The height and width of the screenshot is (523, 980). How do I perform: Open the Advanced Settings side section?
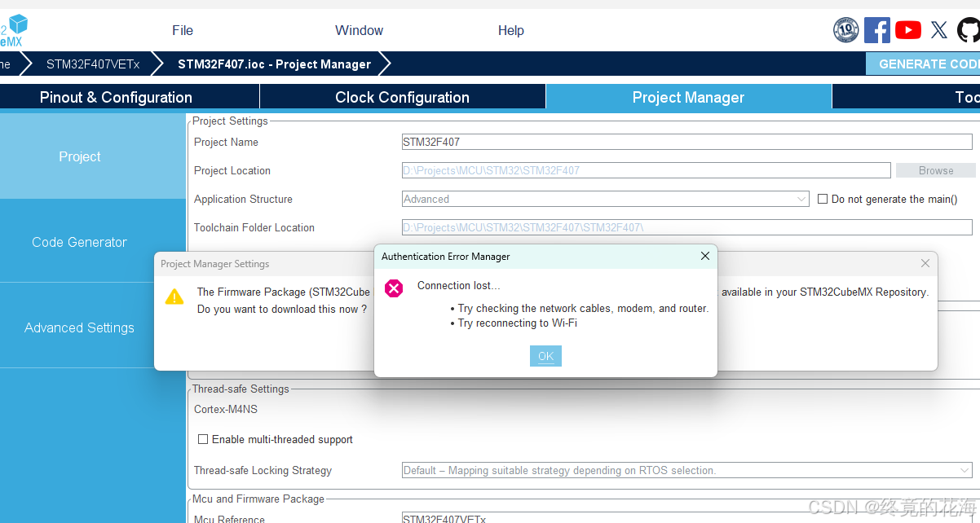pyautogui.click(x=93, y=327)
